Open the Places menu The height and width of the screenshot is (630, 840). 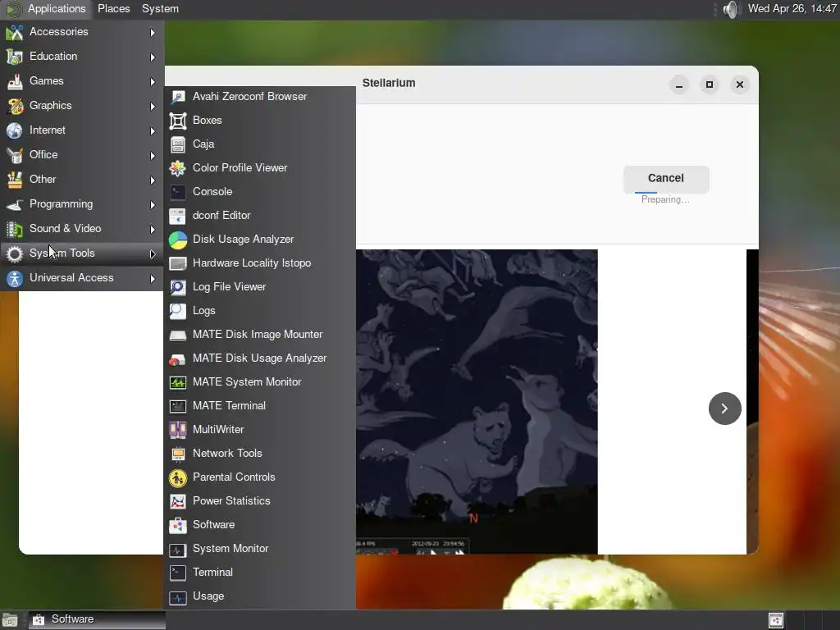click(x=113, y=8)
